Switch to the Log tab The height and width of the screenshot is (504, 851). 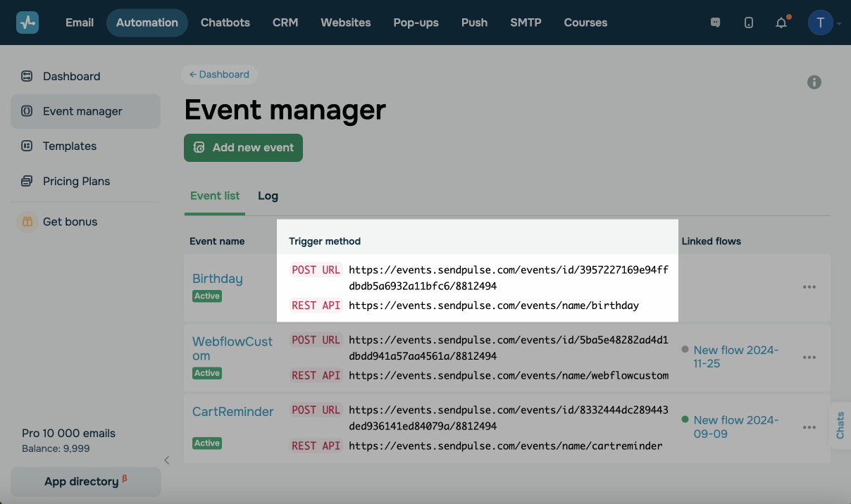268,196
